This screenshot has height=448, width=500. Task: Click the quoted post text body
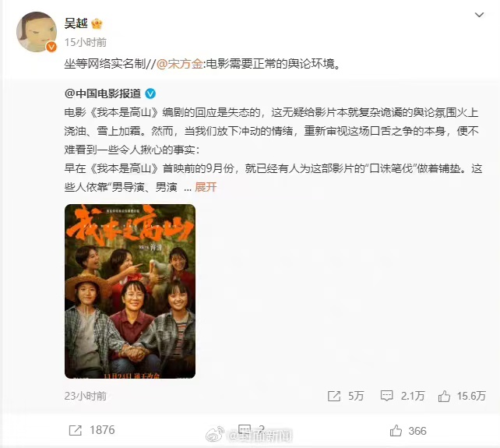tap(273, 150)
